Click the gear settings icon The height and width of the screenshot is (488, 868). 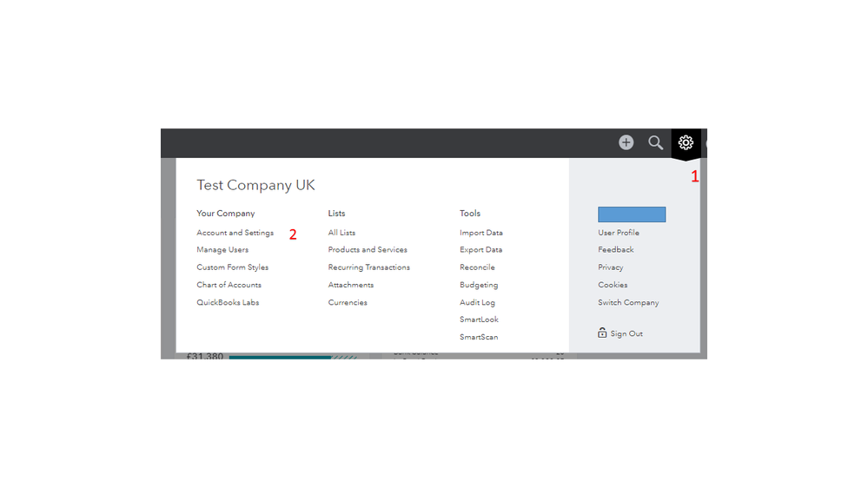pos(686,142)
